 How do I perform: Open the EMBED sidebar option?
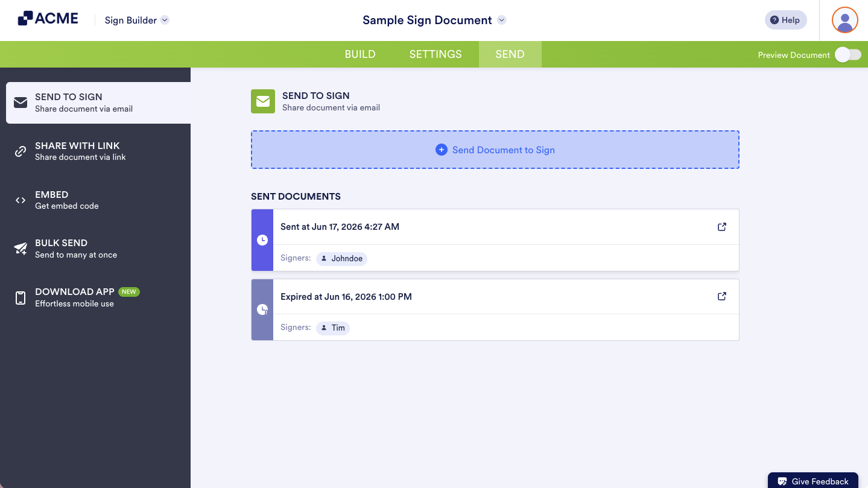(x=98, y=200)
